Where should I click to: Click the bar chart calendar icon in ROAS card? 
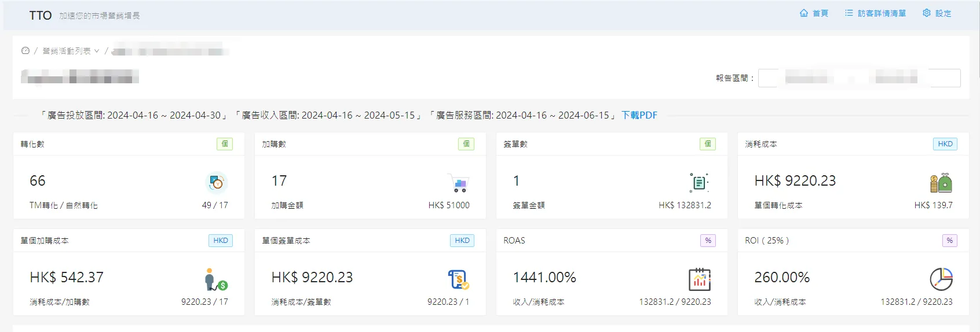coord(699,279)
